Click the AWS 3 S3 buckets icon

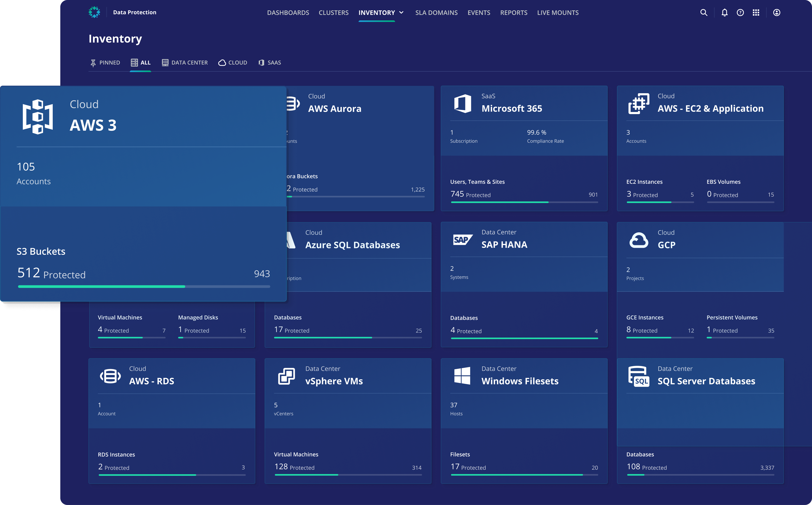point(38,116)
